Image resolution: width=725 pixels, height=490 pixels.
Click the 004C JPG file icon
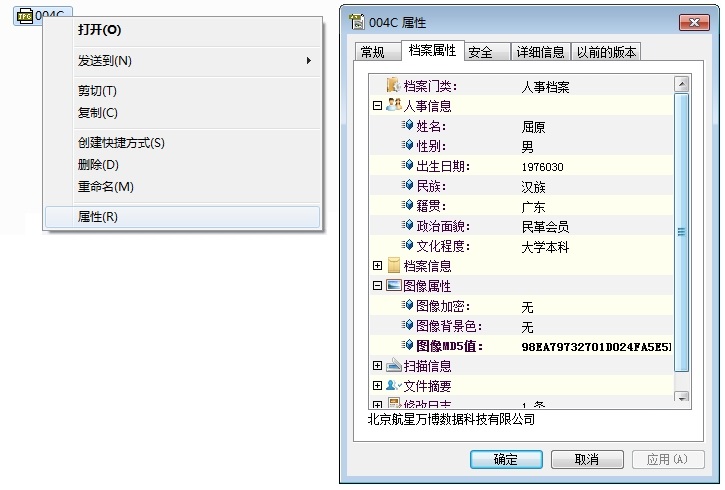coord(25,16)
